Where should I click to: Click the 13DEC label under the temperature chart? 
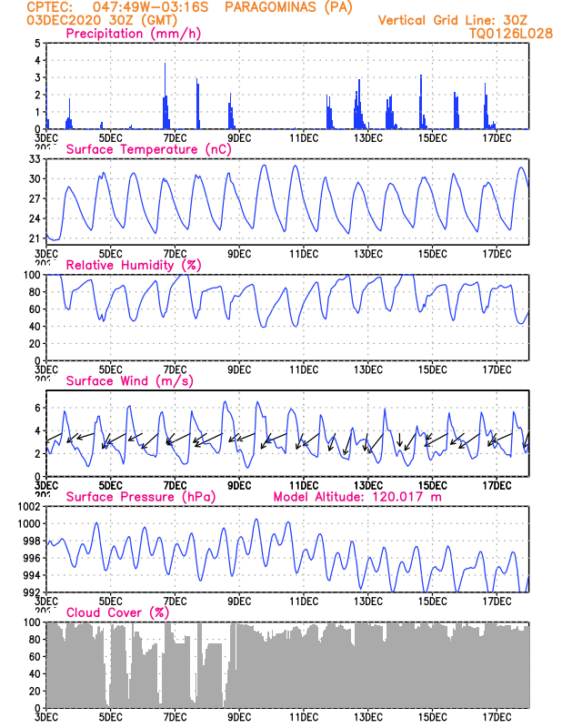click(x=368, y=254)
